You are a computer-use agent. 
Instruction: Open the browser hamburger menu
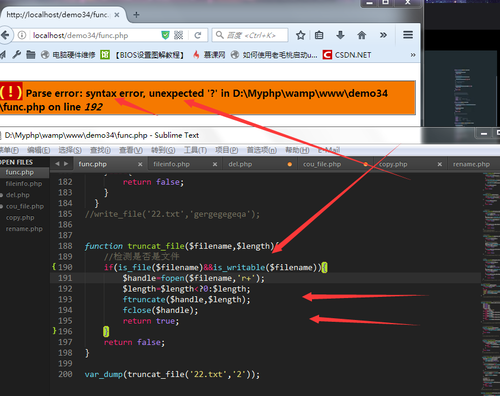coord(408,35)
